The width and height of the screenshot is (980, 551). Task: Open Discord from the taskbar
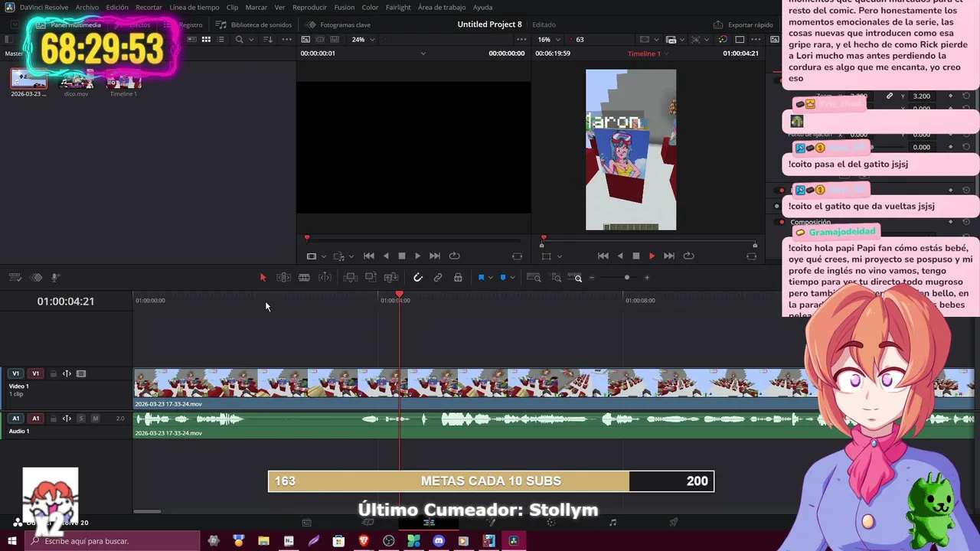[439, 541]
